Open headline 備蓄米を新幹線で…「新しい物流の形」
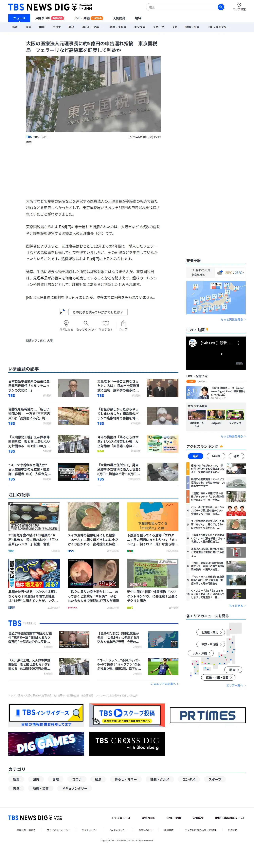Image resolution: width=254 pixels, height=868 pixels. click(29, 413)
